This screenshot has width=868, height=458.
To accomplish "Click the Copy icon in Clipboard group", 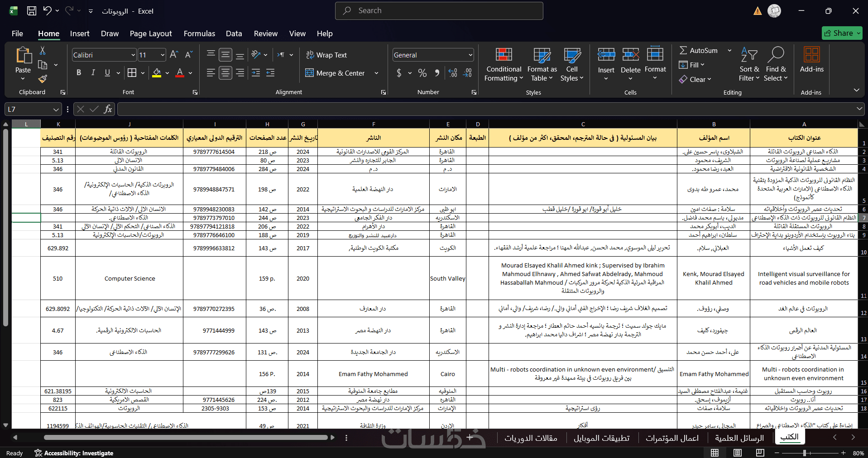I will 43,65.
